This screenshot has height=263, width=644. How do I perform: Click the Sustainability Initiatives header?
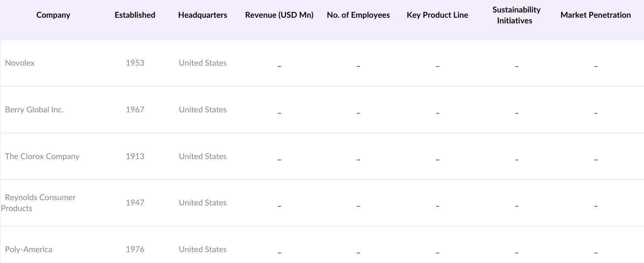(x=516, y=15)
